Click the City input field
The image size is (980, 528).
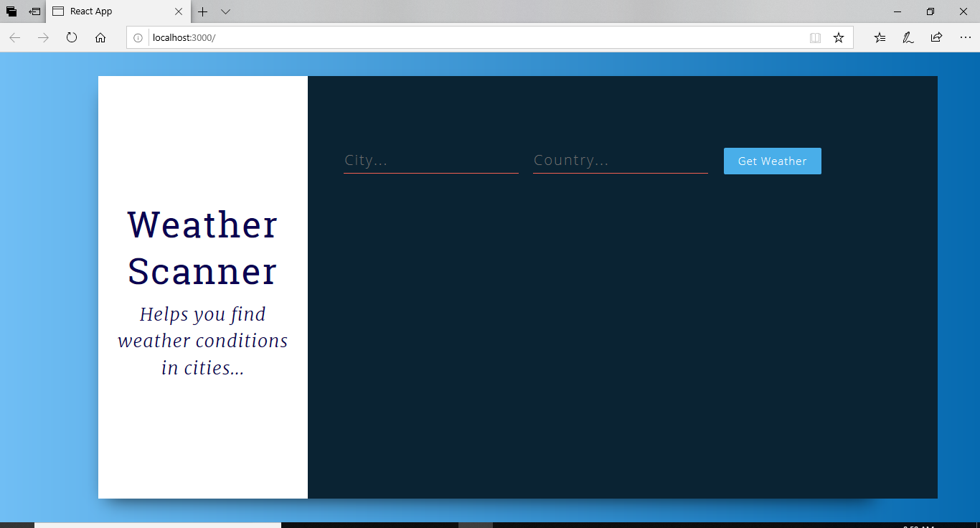(x=430, y=160)
